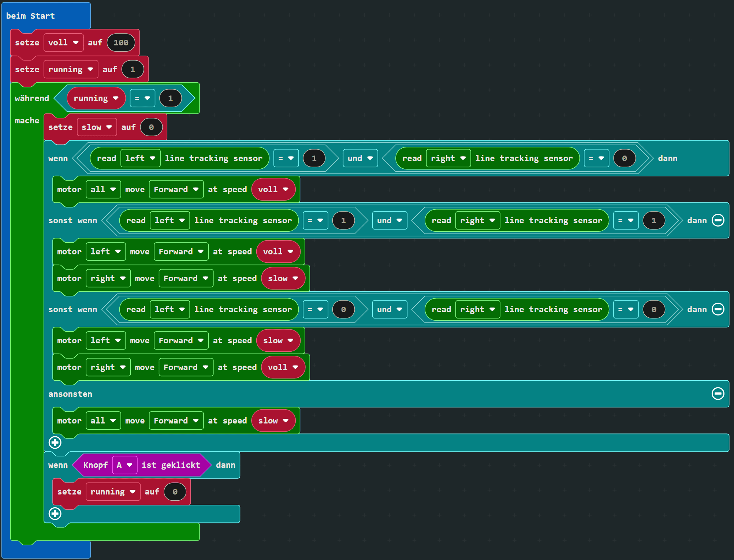Open the Knopf A button dropdown
734x560 pixels.
(124, 465)
